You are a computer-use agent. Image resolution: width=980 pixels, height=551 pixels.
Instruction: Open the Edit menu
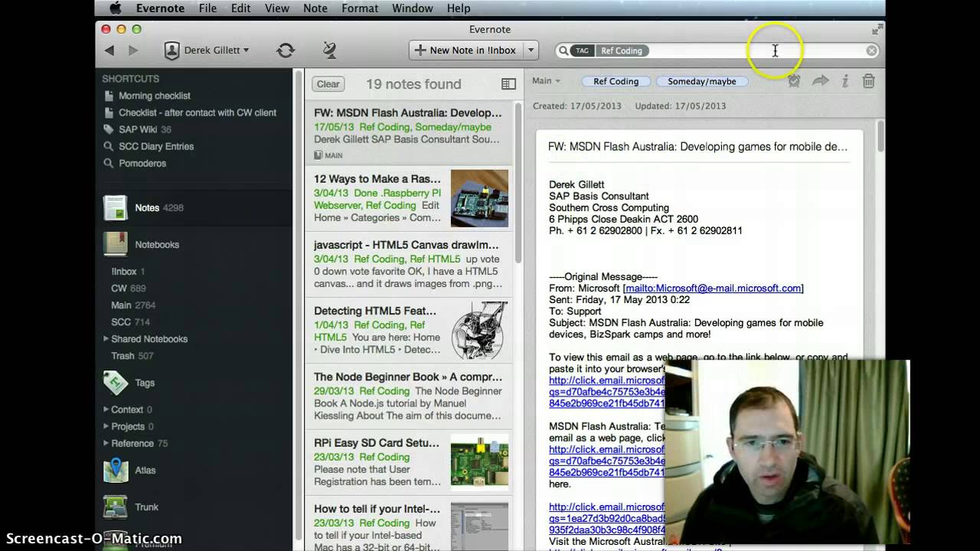click(240, 8)
